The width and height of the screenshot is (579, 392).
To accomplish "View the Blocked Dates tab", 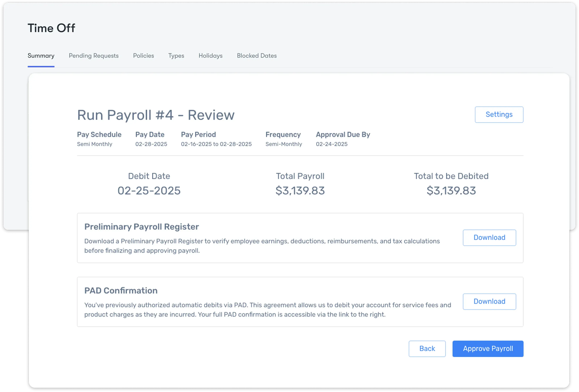I will 257,56.
